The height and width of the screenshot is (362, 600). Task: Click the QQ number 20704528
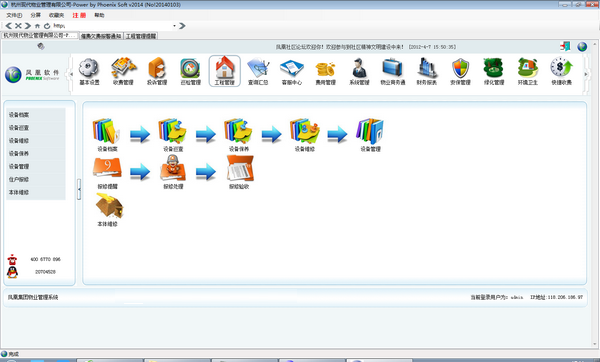46,272
